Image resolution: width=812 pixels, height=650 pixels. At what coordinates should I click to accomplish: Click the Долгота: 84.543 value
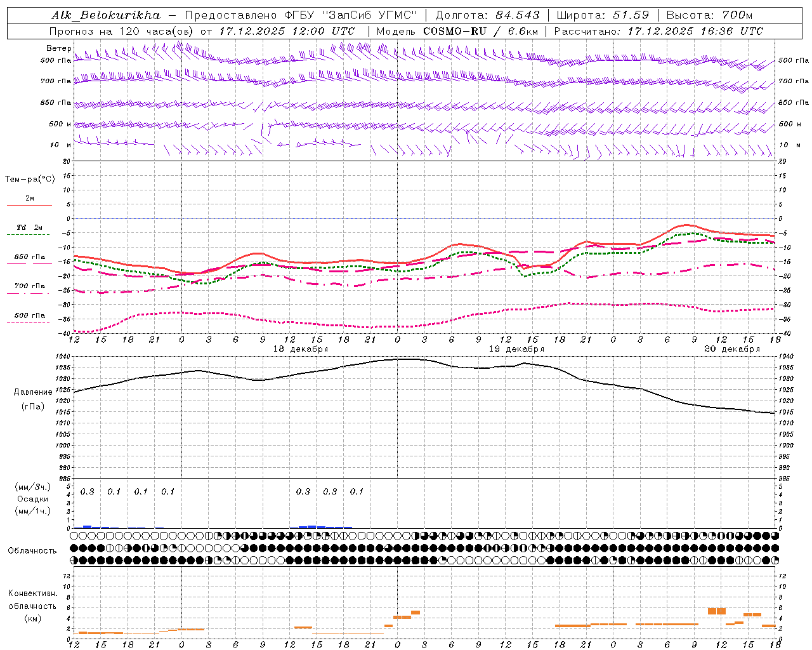coord(488,15)
